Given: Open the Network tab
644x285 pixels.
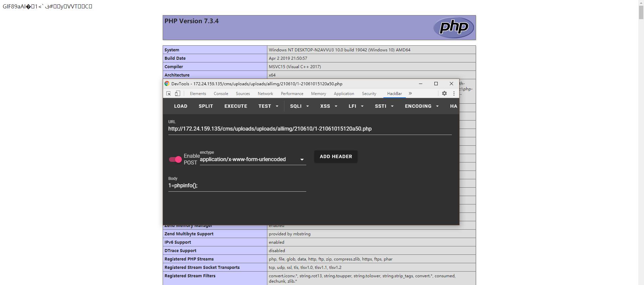Looking at the screenshot, I should click(x=265, y=94).
